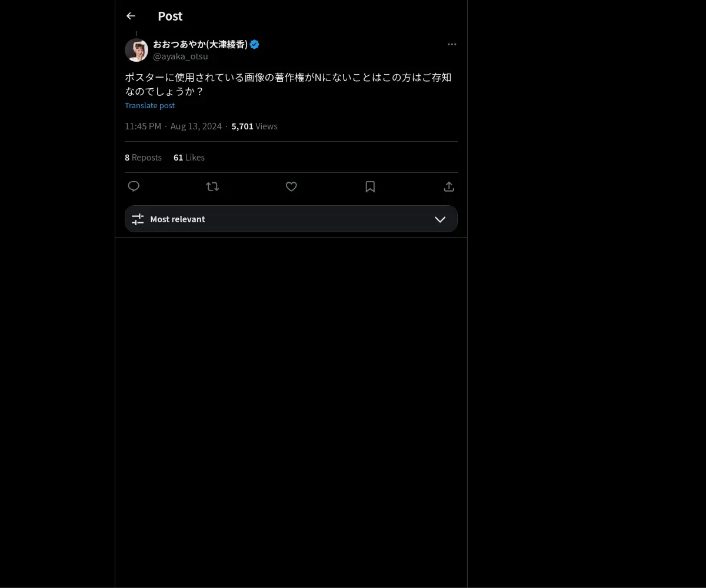The image size is (706, 588).
Task: Click the Japanese post text body
Action: 288,84
